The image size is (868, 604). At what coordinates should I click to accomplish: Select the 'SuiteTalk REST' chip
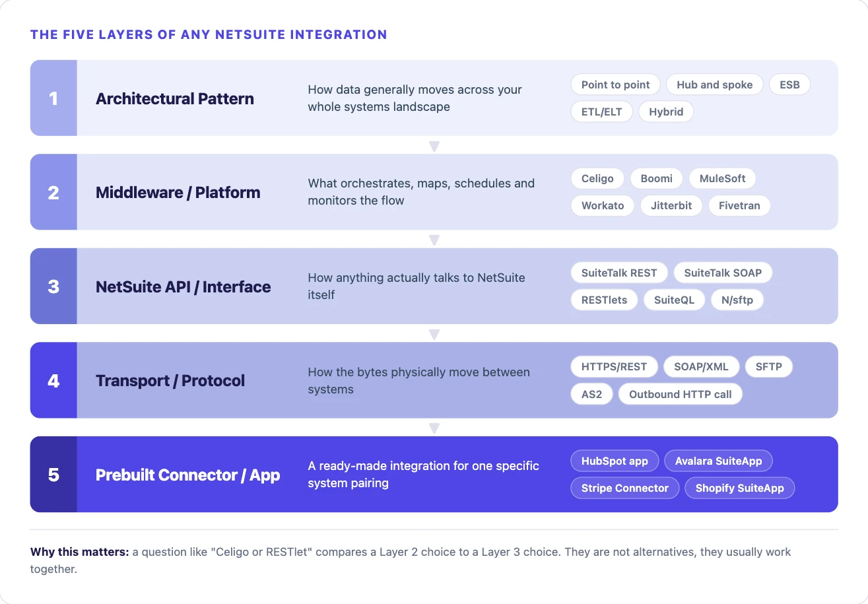click(x=619, y=273)
